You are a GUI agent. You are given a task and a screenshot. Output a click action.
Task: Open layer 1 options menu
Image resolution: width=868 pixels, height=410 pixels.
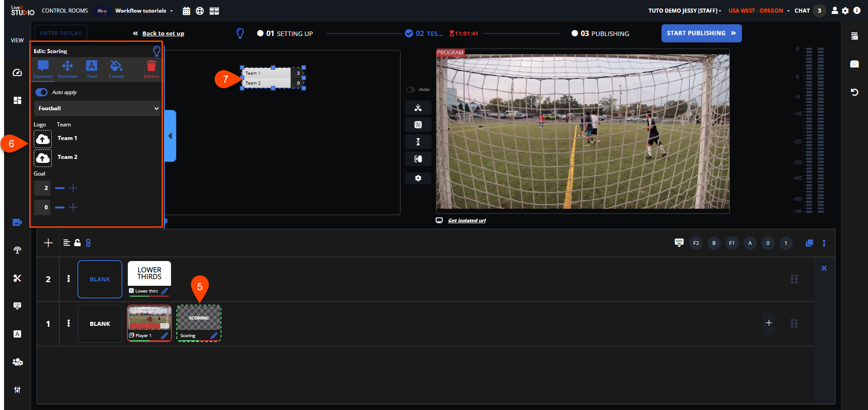pyautogui.click(x=68, y=324)
